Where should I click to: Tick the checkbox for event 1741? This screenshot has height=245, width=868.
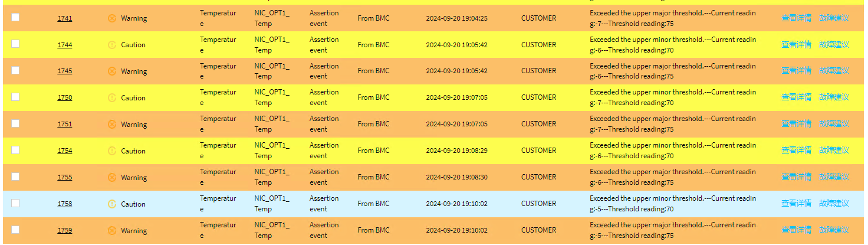pyautogui.click(x=15, y=17)
